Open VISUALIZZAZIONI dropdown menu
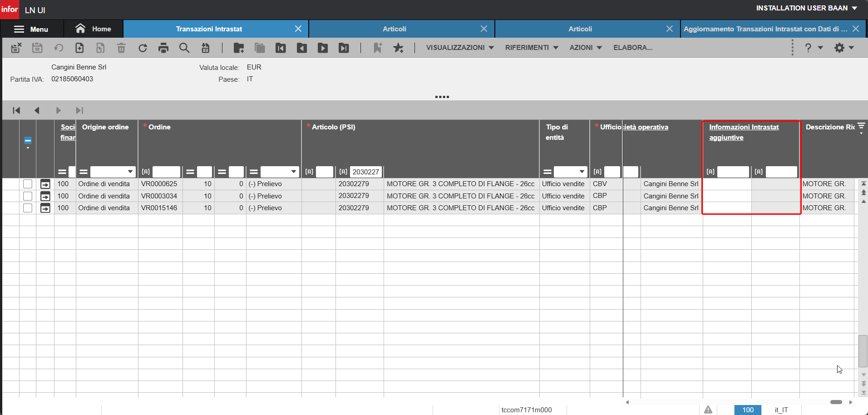The image size is (868, 415). (x=459, y=48)
